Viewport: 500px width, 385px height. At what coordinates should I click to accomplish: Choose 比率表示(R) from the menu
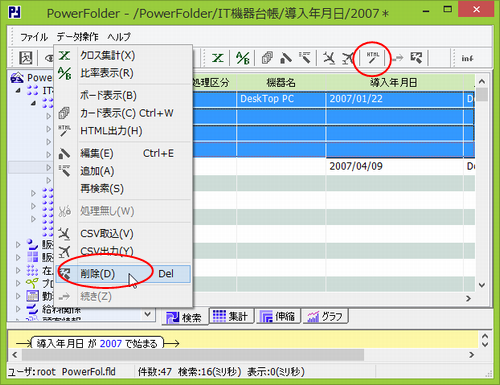point(123,73)
